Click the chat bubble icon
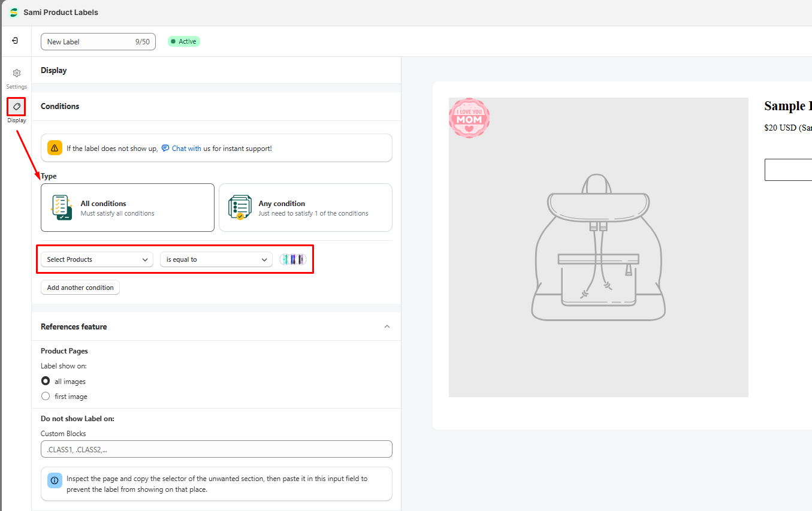The height and width of the screenshot is (511, 812). [x=165, y=148]
